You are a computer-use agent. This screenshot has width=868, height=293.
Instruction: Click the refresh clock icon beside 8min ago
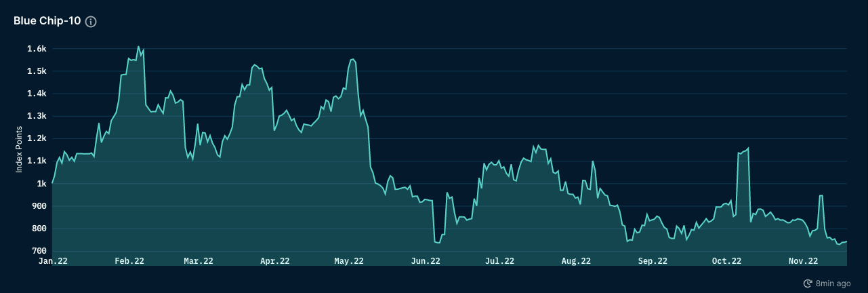point(808,283)
